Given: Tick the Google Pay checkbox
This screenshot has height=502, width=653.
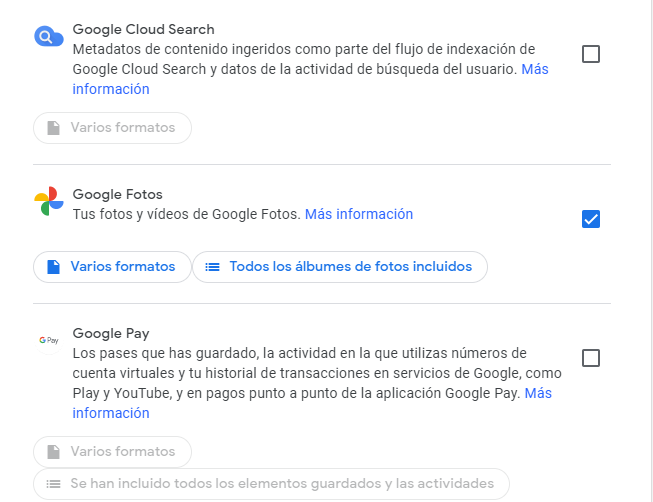Looking at the screenshot, I should 591,358.
